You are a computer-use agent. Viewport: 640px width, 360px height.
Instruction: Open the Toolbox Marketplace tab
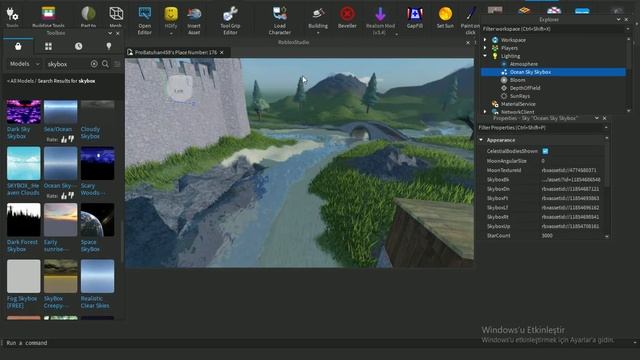pos(18,47)
